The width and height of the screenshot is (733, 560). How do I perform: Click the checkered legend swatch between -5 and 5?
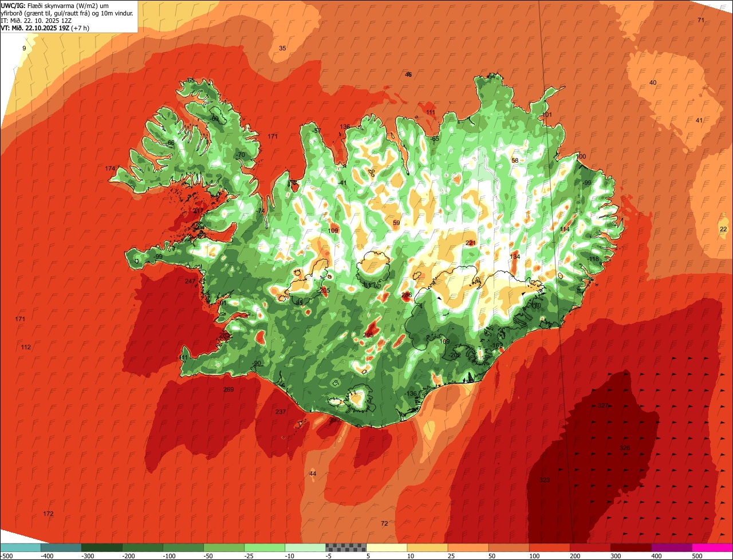(346, 547)
